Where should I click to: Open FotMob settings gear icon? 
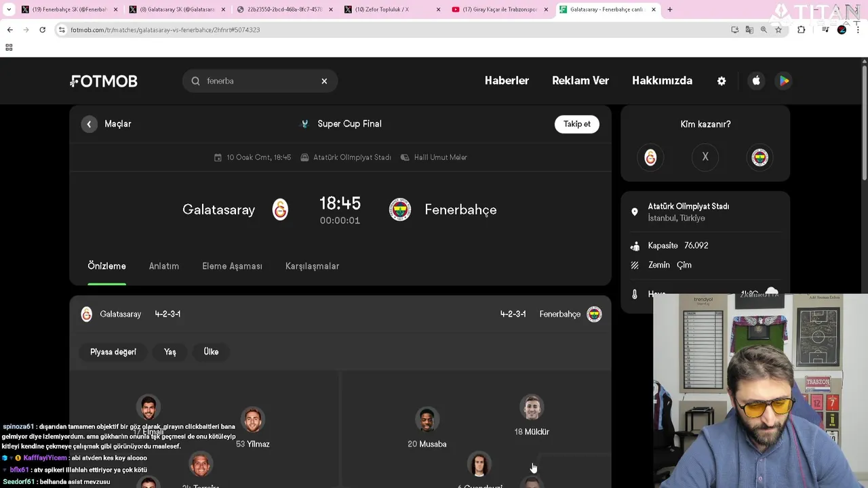pos(722,81)
